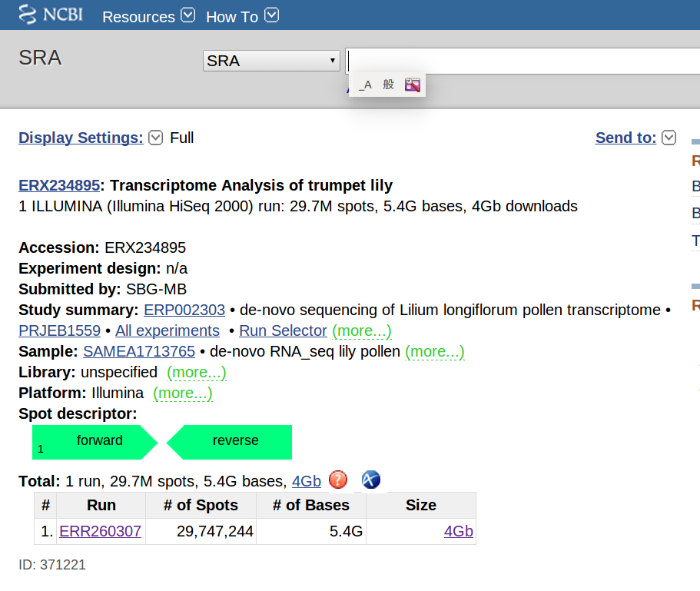This screenshot has height=591, width=700.
Task: Open the How To dropdown arrow
Action: (x=271, y=15)
